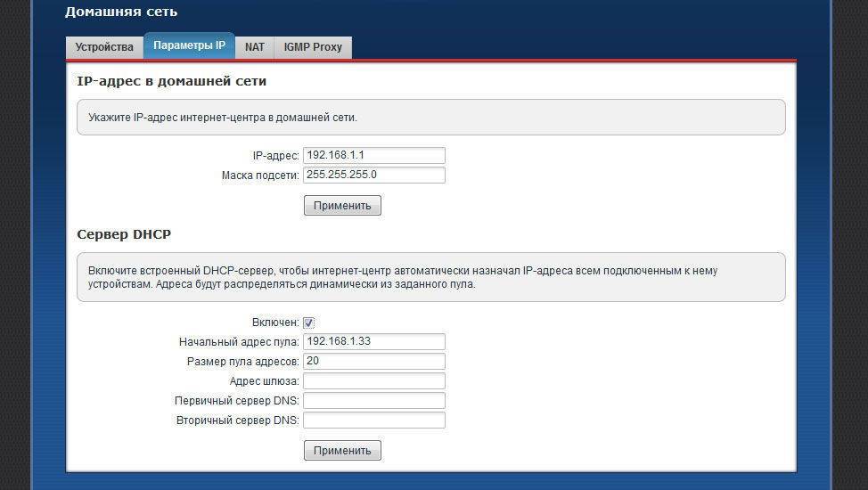Click the DHCP server description text box
Image resolution: width=868 pixels, height=490 pixels.
pos(430,277)
